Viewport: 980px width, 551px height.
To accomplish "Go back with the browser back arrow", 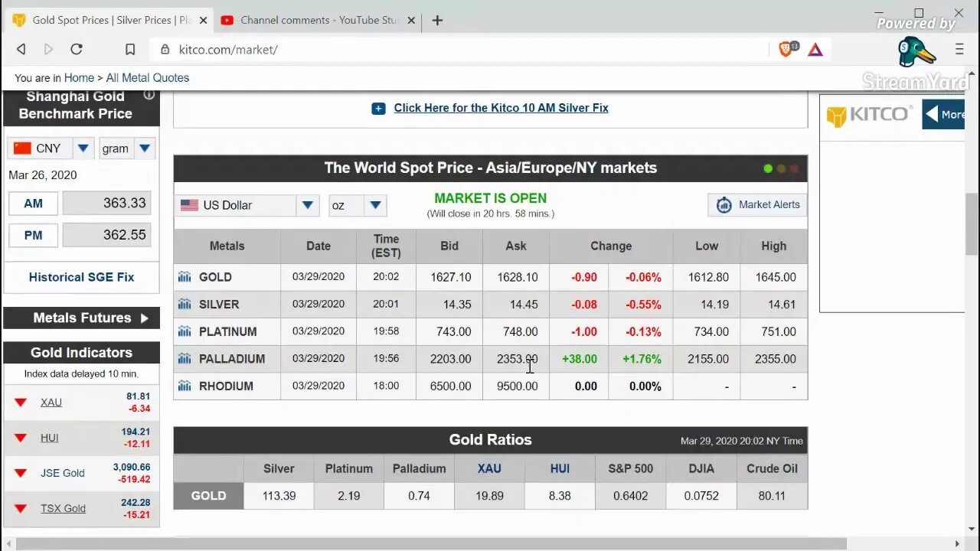I will [x=21, y=49].
